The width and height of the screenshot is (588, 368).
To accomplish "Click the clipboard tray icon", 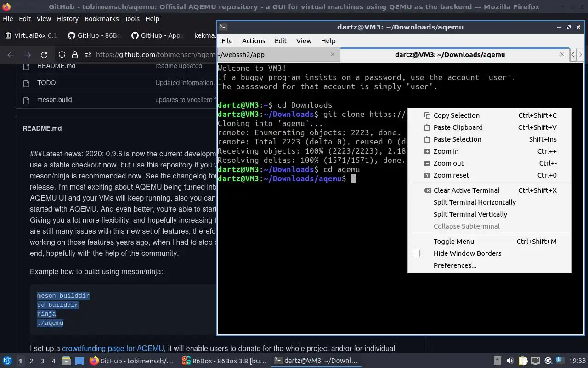I will click(523, 361).
